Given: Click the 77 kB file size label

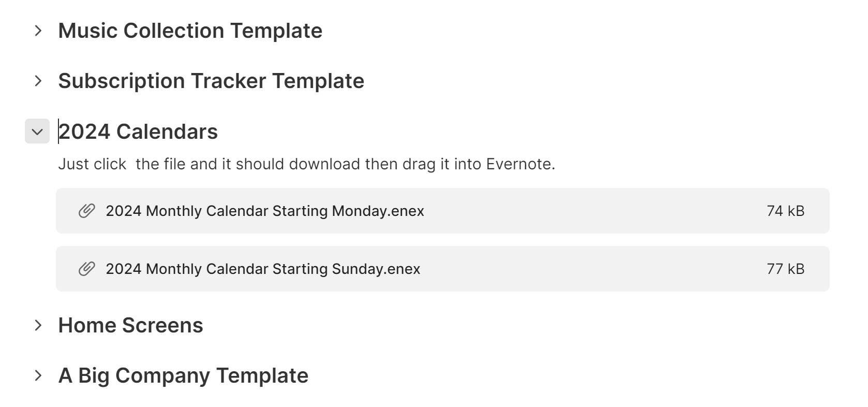Looking at the screenshot, I should coord(785,269).
